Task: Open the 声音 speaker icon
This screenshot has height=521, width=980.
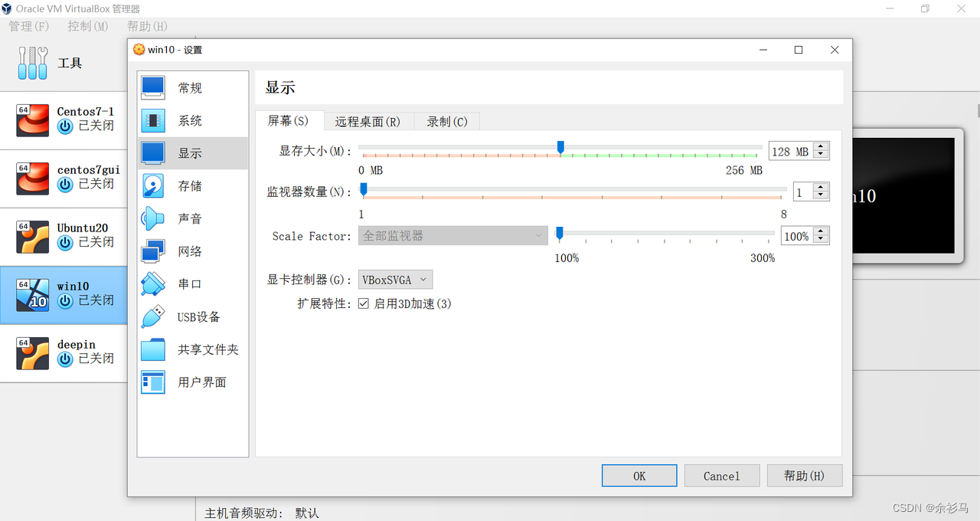Action: (153, 218)
